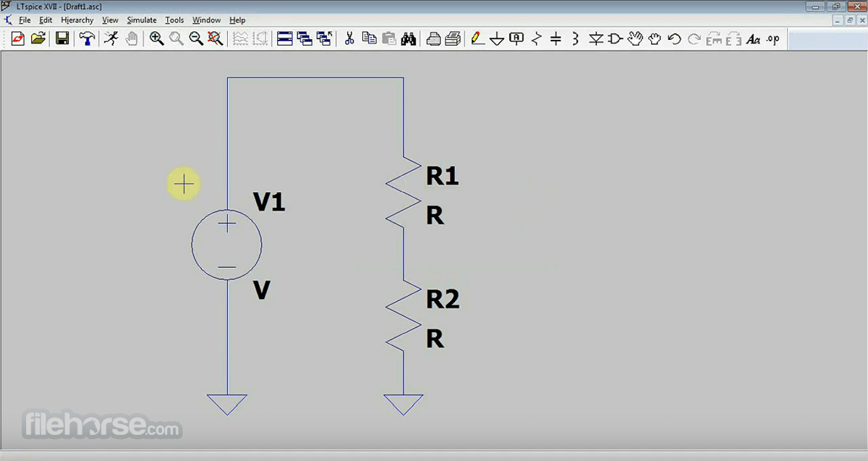Save the schematic with the floppy disk icon

pos(62,38)
